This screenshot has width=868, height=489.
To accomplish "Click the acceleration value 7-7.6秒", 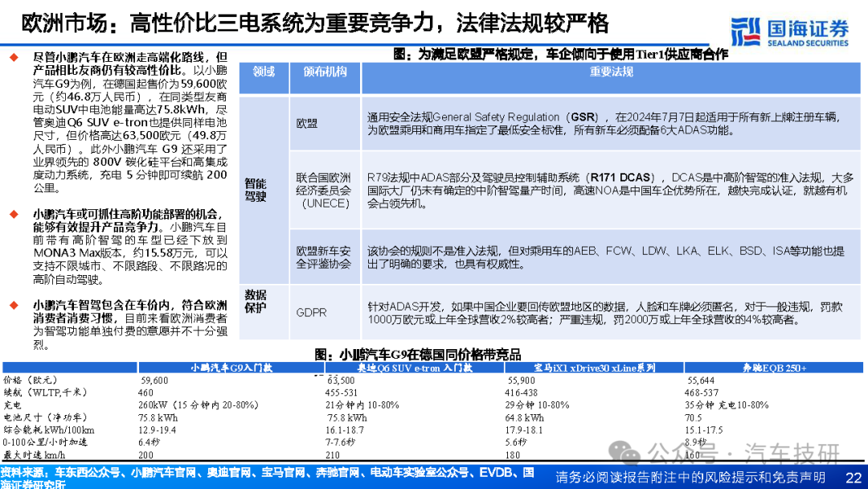I will pyautogui.click(x=340, y=442).
